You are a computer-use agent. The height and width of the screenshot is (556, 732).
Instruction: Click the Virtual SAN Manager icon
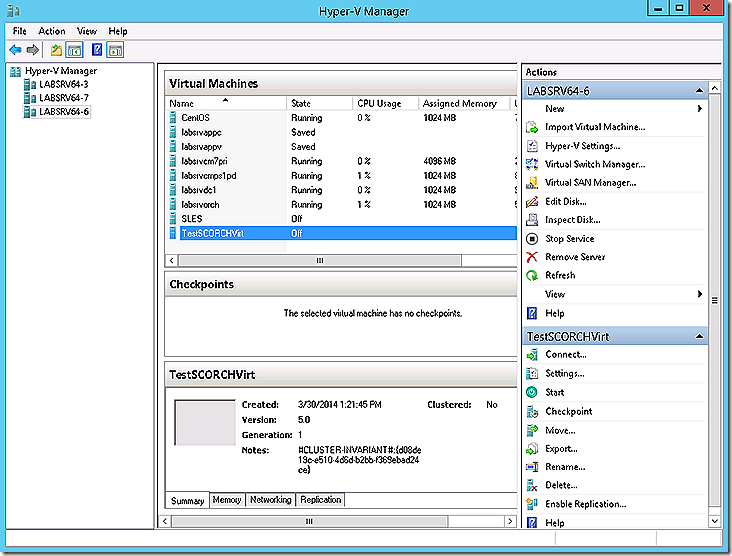pyautogui.click(x=532, y=183)
